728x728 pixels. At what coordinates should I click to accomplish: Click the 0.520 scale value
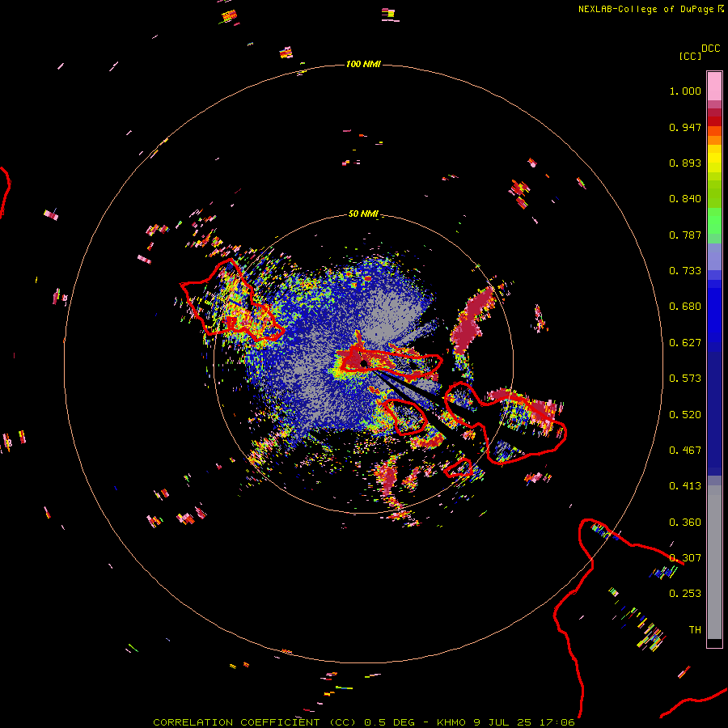[685, 415]
